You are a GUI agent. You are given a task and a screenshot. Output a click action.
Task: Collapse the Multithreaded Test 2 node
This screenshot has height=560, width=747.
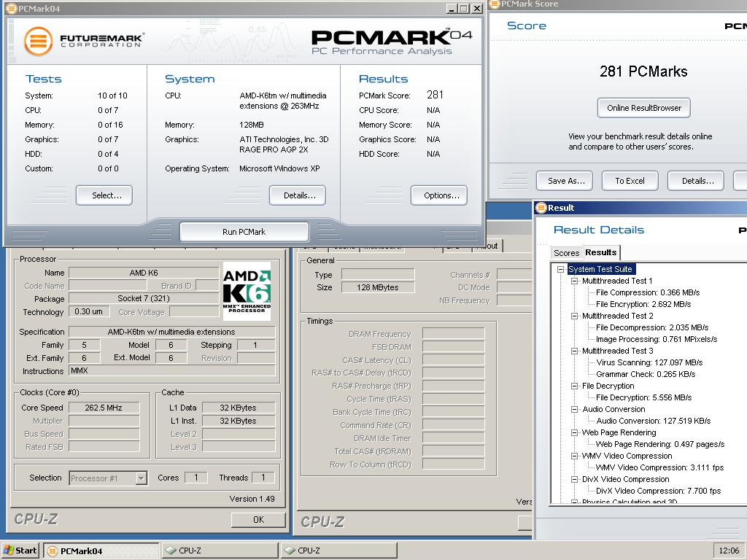(x=575, y=316)
